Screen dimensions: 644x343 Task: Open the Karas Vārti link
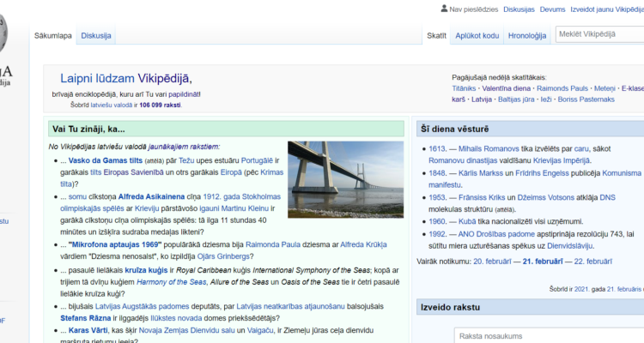point(88,330)
